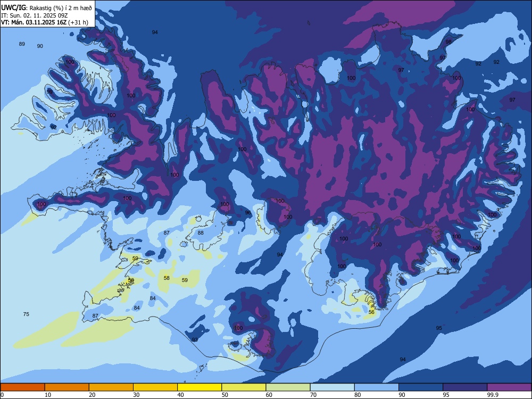
Task: Select the pale blue 70–80 legend swatch
Action: tap(332, 387)
